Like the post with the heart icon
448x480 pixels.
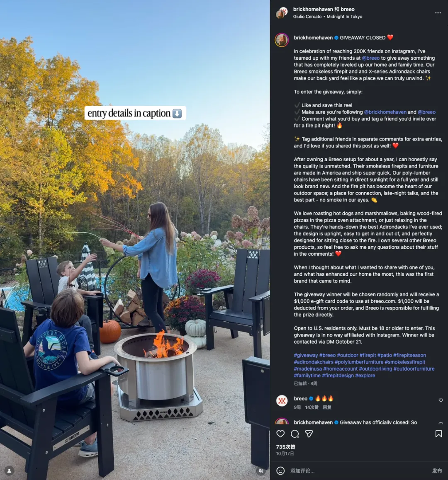[x=280, y=434]
